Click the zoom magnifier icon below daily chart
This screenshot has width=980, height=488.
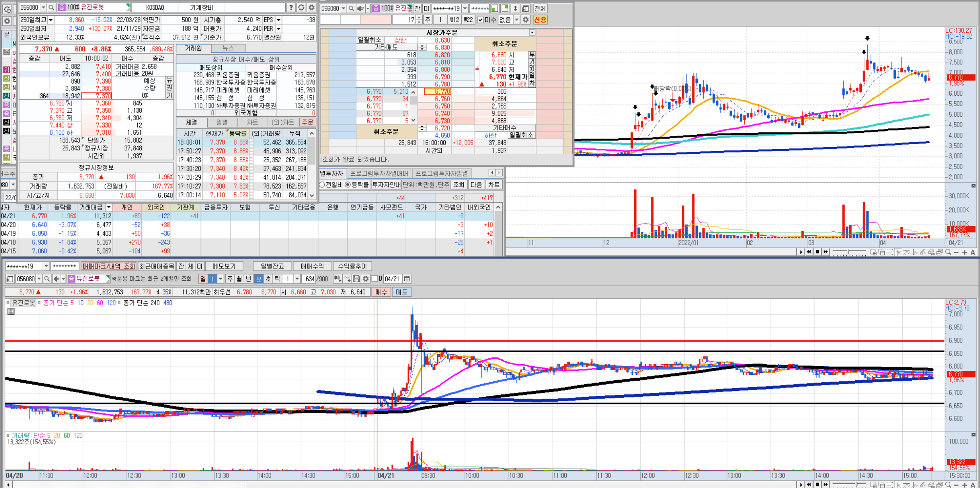[948, 252]
